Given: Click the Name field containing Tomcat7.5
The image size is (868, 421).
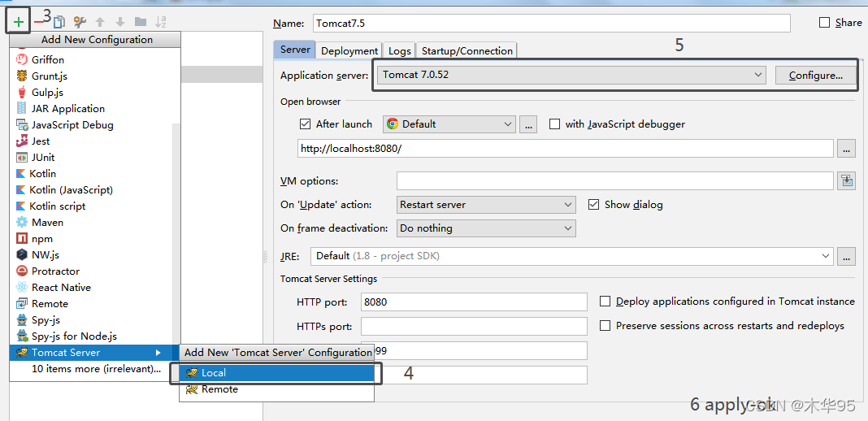Looking at the screenshot, I should 551,24.
